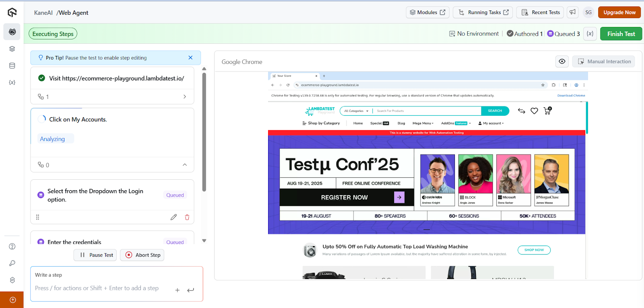Image resolution: width=644 pixels, height=308 pixels.
Task: Open the SG user avatar
Action: (x=588, y=12)
